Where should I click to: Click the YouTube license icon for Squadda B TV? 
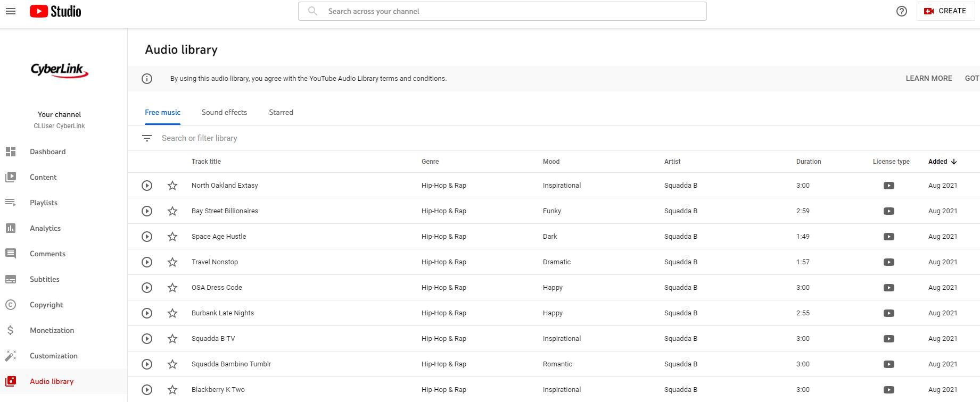[x=889, y=339]
